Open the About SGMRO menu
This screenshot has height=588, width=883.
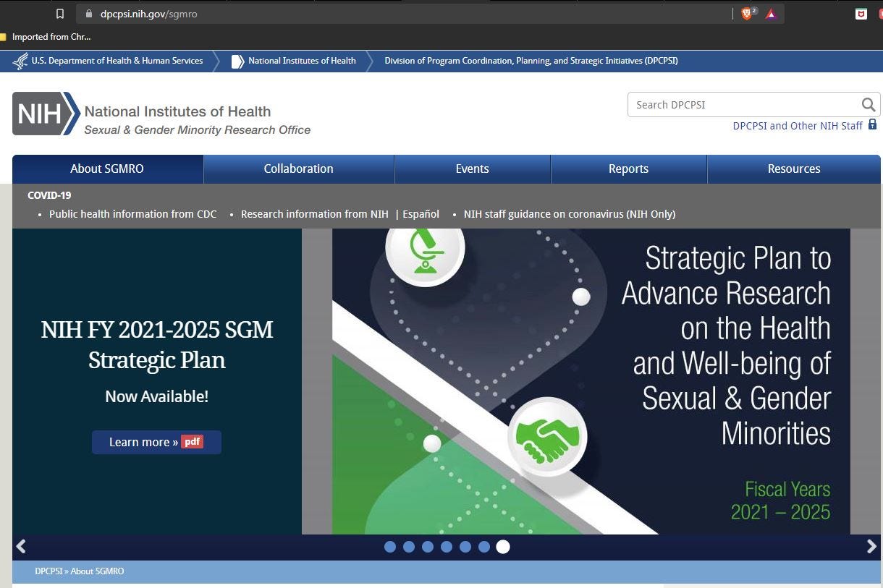coord(108,169)
